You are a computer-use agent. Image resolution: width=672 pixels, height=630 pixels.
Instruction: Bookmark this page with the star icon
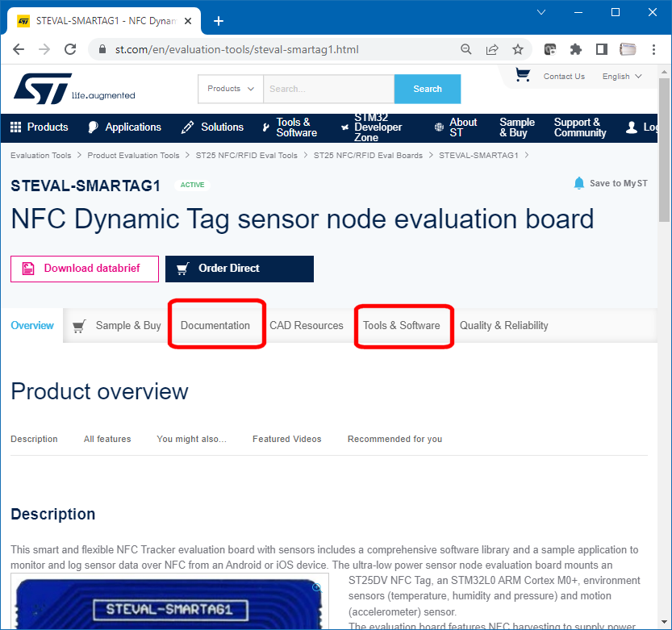pos(518,50)
